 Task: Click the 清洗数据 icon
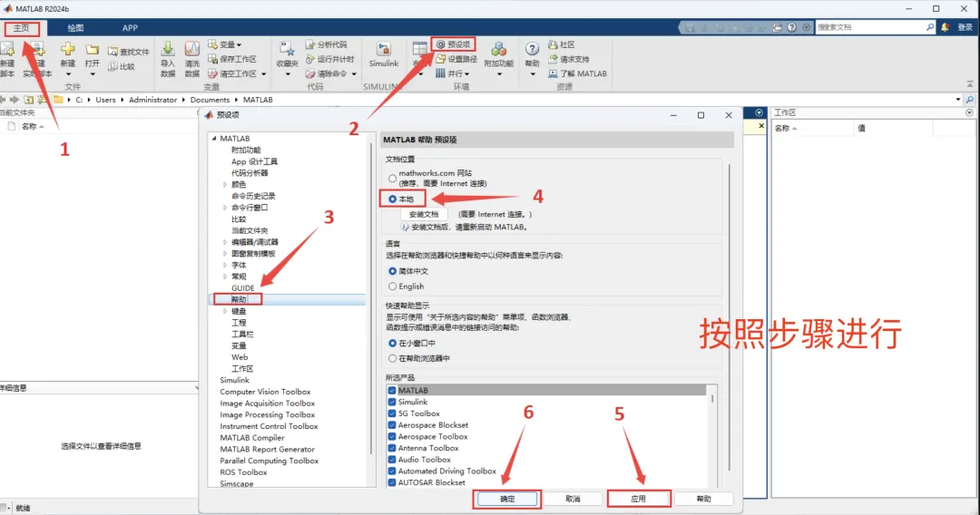pyautogui.click(x=191, y=49)
